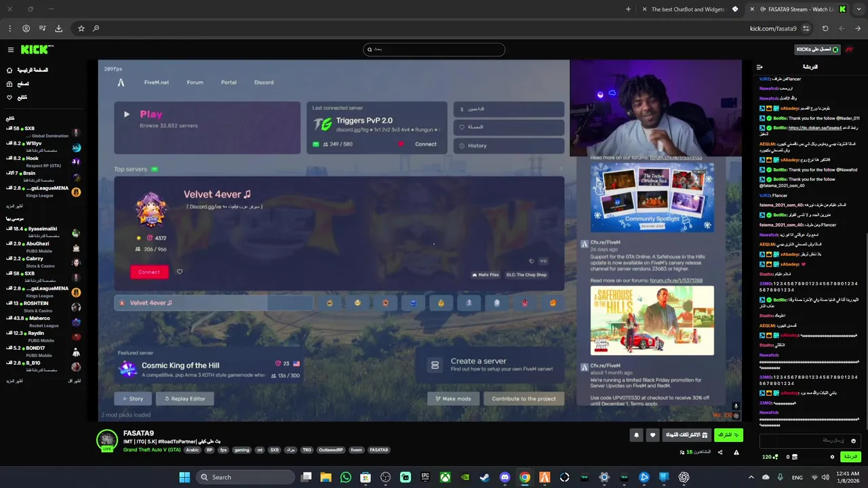Select the fivem tag under stream title
Screen dimensions: 868x488
coord(356,450)
